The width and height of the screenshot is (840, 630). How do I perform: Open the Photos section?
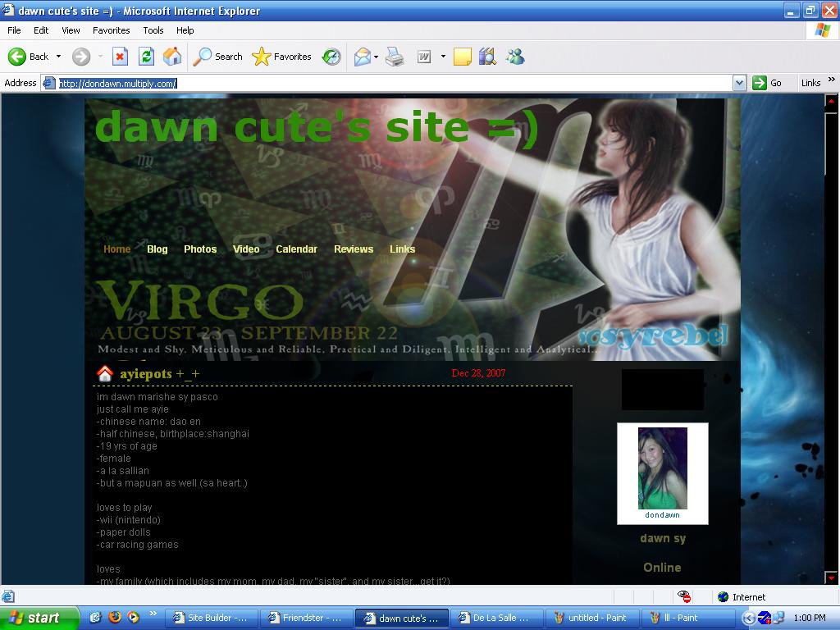tap(200, 249)
